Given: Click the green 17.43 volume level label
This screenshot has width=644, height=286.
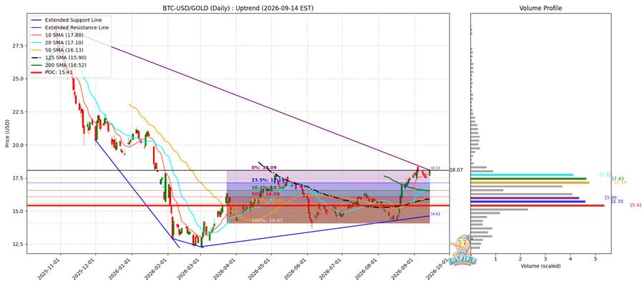Looking at the screenshot, I should point(618,179).
